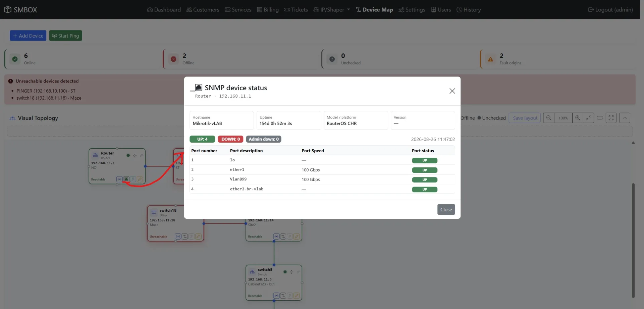
Task: Click the DOWN: 0 red badge
Action: click(230, 139)
